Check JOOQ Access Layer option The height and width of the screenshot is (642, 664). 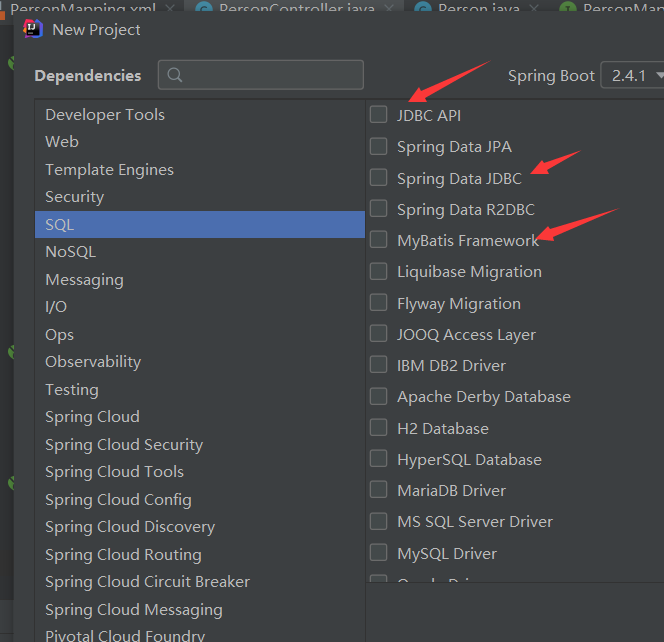(x=378, y=334)
